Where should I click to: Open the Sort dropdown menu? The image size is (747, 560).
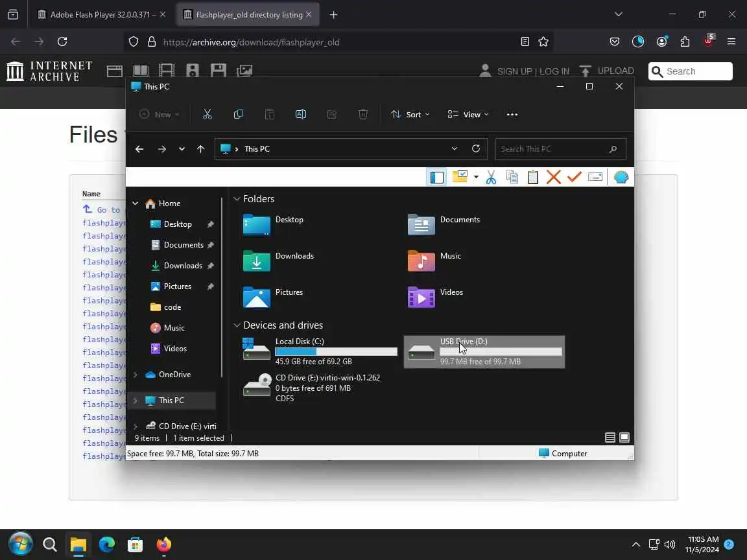click(x=410, y=114)
